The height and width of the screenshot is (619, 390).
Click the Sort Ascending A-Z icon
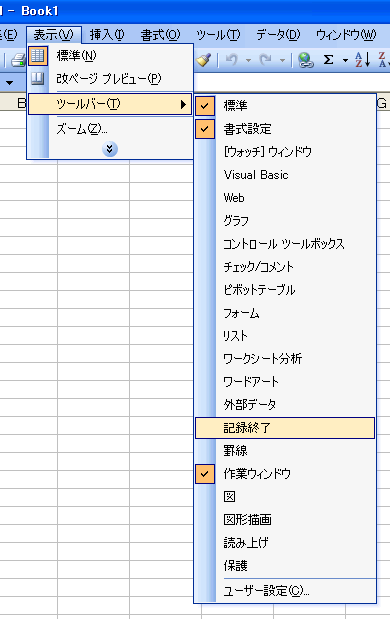362,60
